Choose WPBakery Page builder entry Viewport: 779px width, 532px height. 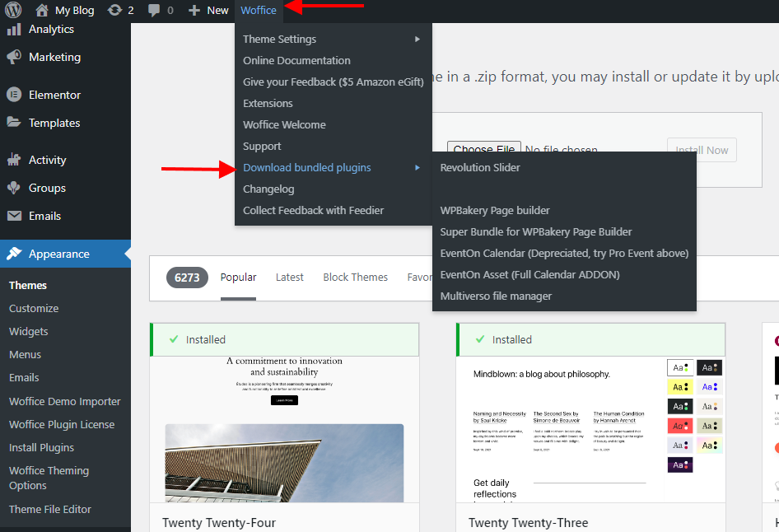(495, 211)
